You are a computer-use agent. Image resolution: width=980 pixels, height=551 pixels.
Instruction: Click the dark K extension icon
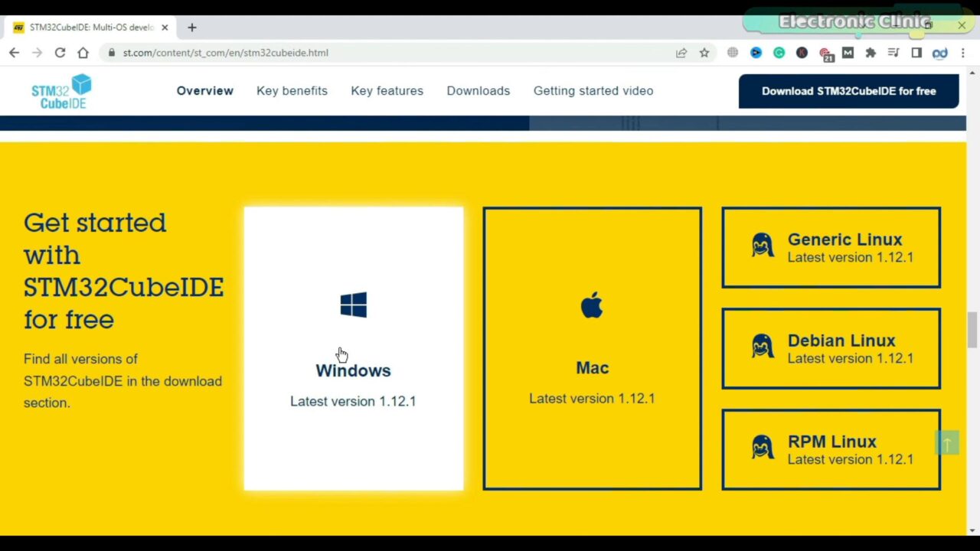802,53
